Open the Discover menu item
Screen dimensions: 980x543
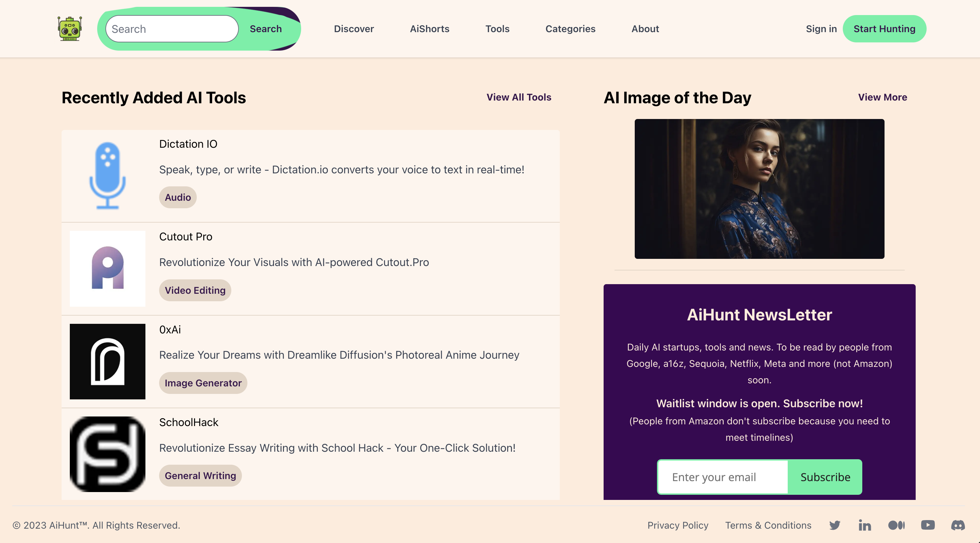click(353, 28)
